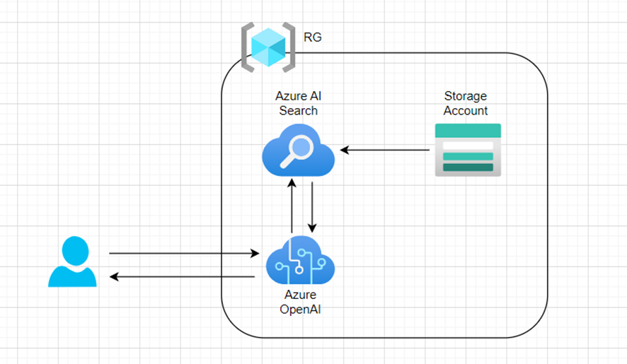Click the Storage Account icon
Screen dimensions: 627x364
468,150
